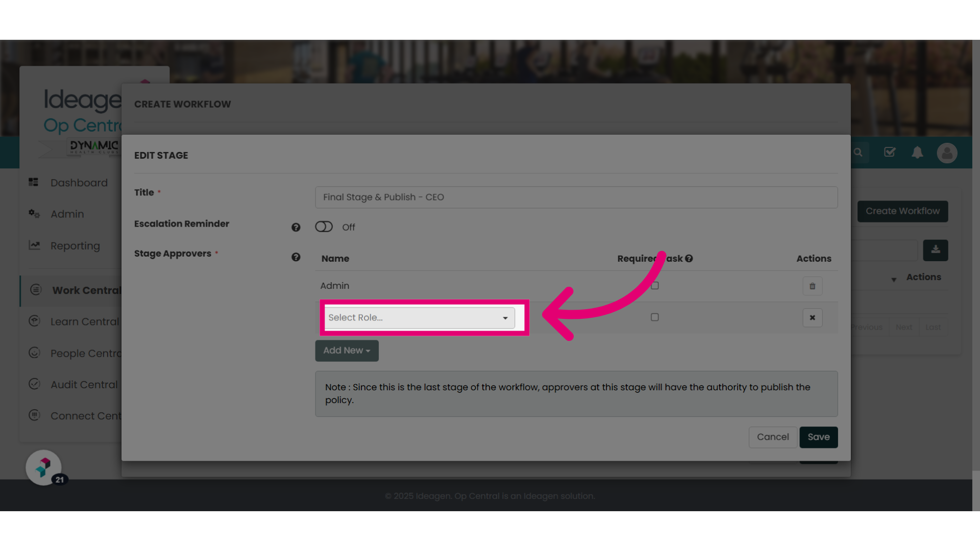Save the stage changes
This screenshot has width=980, height=551.
[x=818, y=437]
